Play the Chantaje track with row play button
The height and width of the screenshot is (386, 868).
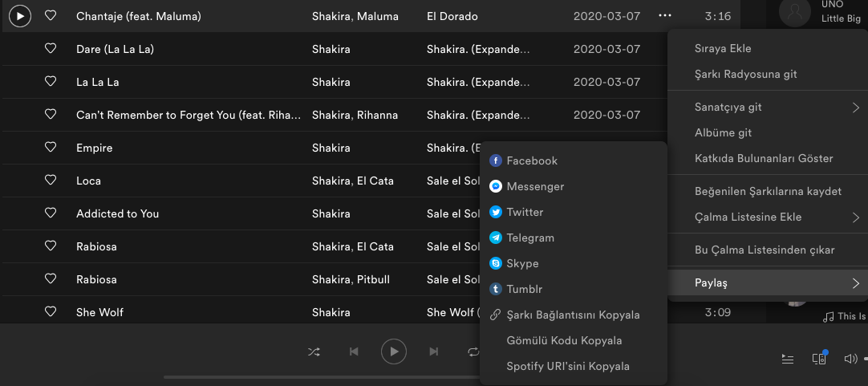pyautogui.click(x=20, y=15)
